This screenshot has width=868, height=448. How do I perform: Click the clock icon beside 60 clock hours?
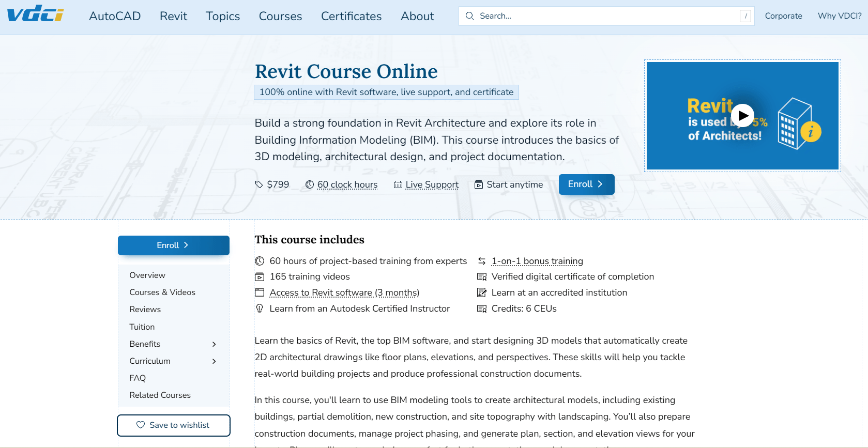310,184
